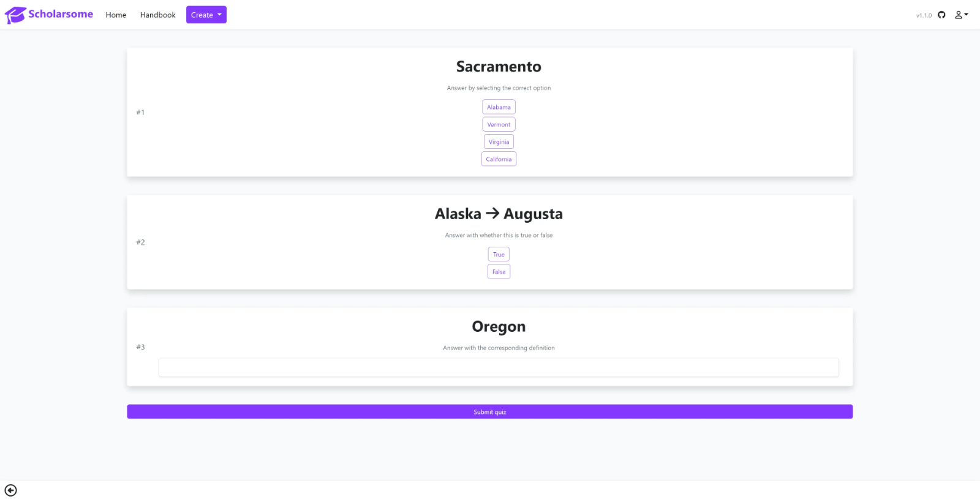This screenshot has height=499, width=980.
Task: Open the user account menu icon
Action: [x=961, y=15]
